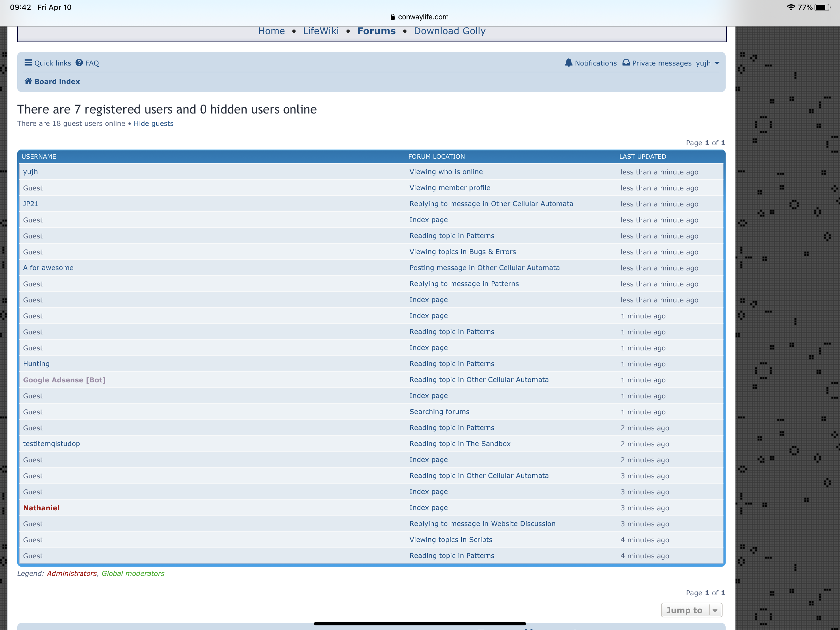The image size is (840, 630).
Task: Open the Jump to dropdown
Action: click(x=691, y=610)
